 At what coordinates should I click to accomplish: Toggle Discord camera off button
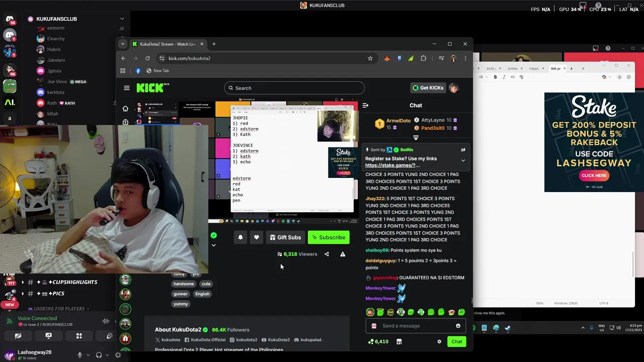click(19, 336)
